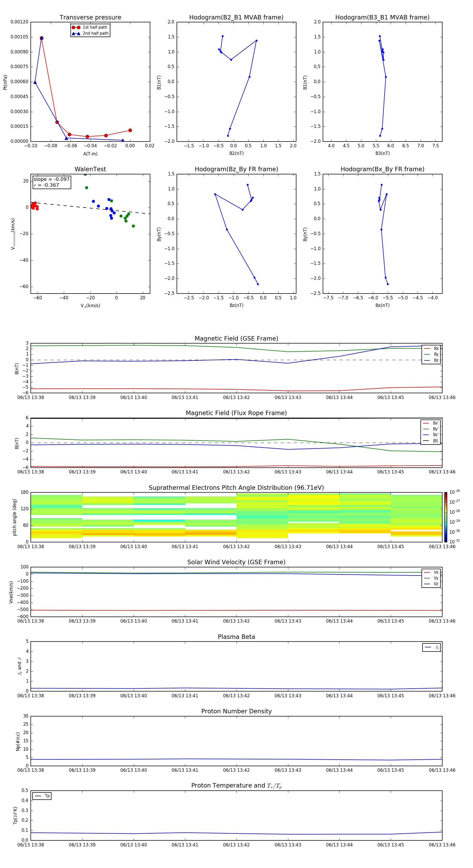Screen dimensions: 473x868
Task: Click the 'Proton Temperature and Te/Tp' title
Action: [236, 785]
